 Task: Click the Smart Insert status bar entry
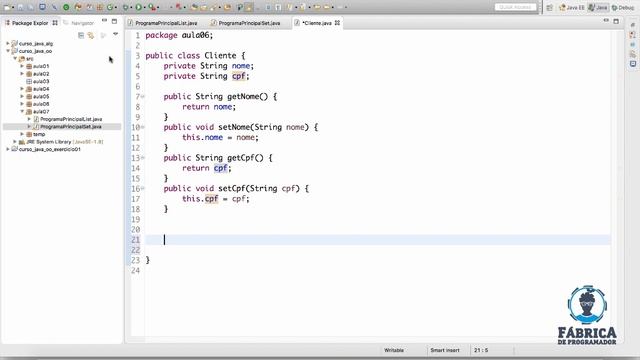(445, 350)
